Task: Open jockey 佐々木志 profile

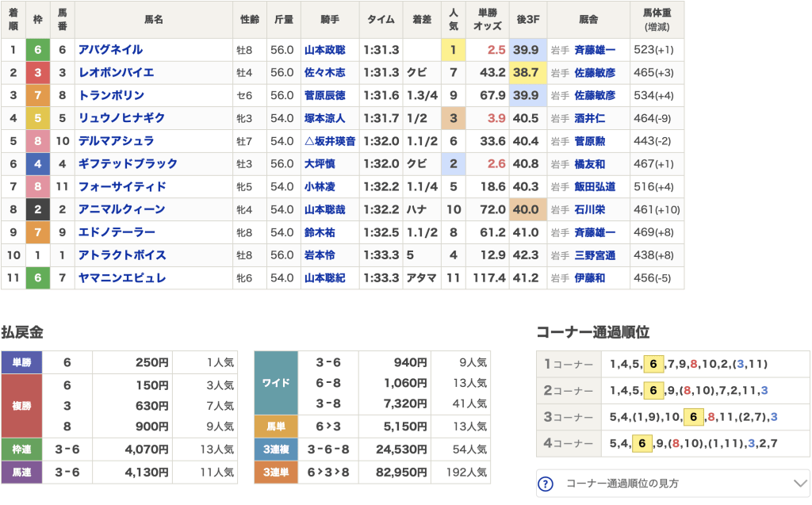Action: (x=324, y=72)
